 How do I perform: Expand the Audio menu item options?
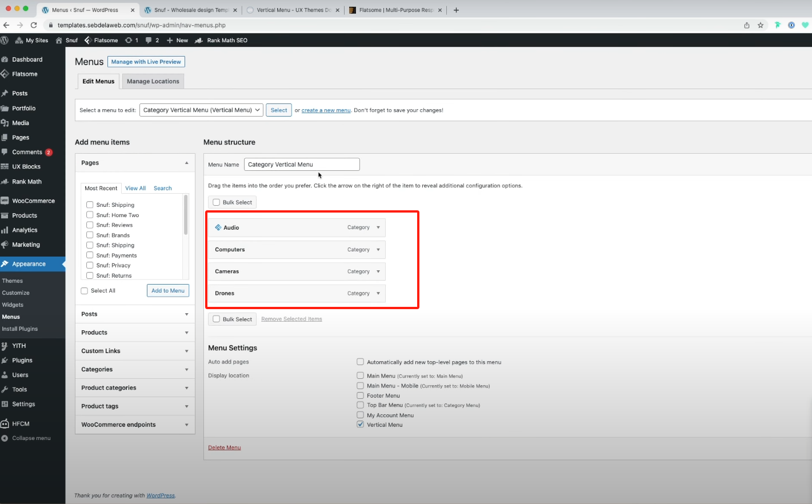point(378,227)
